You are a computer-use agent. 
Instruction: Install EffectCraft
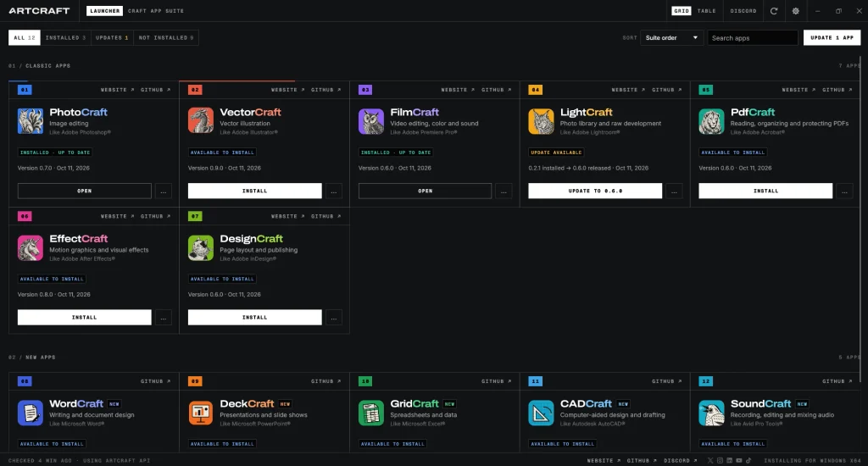point(84,318)
